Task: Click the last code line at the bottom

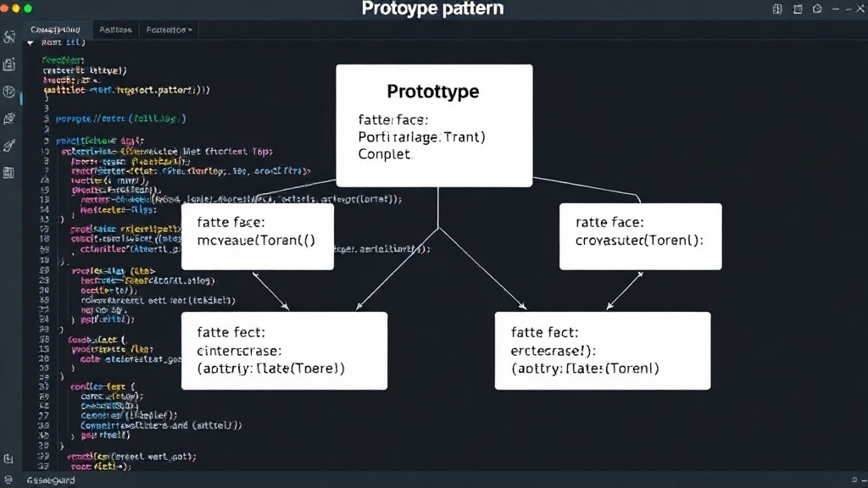Action: [101, 467]
